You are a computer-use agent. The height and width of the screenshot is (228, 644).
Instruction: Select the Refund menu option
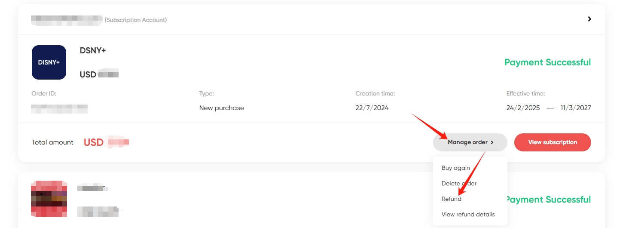(452, 199)
